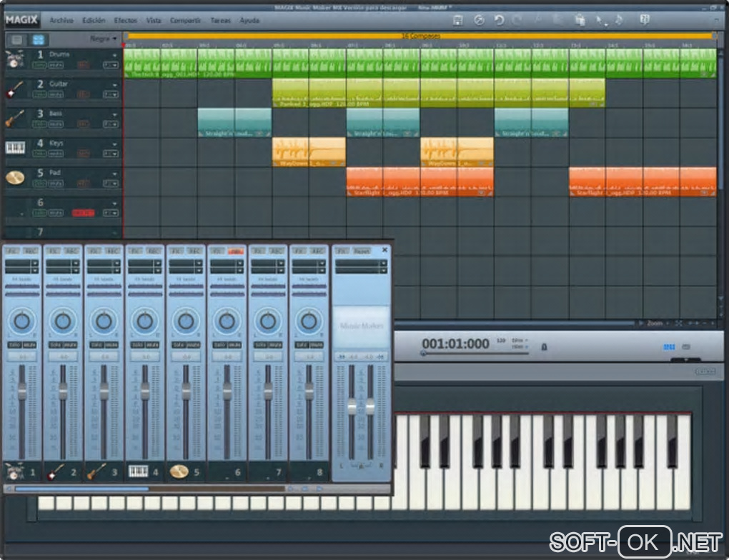Open the Negro color scheme dropdown
Screen dimensions: 729x560
coord(103,39)
